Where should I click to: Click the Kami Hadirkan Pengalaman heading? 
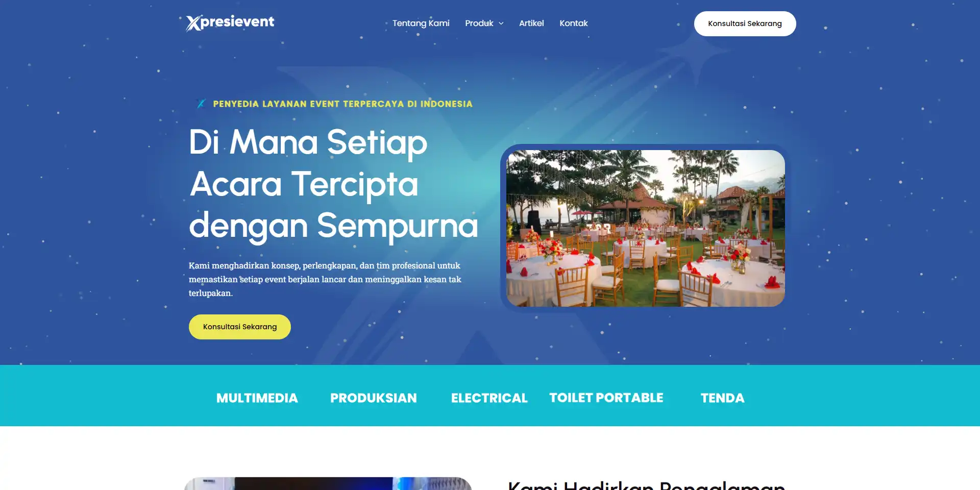646,485
